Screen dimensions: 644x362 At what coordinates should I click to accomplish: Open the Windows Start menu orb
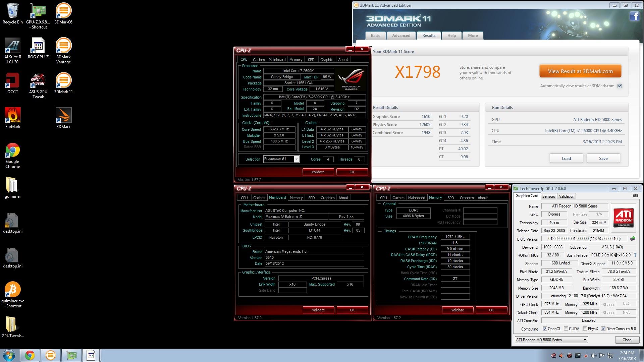click(x=9, y=355)
